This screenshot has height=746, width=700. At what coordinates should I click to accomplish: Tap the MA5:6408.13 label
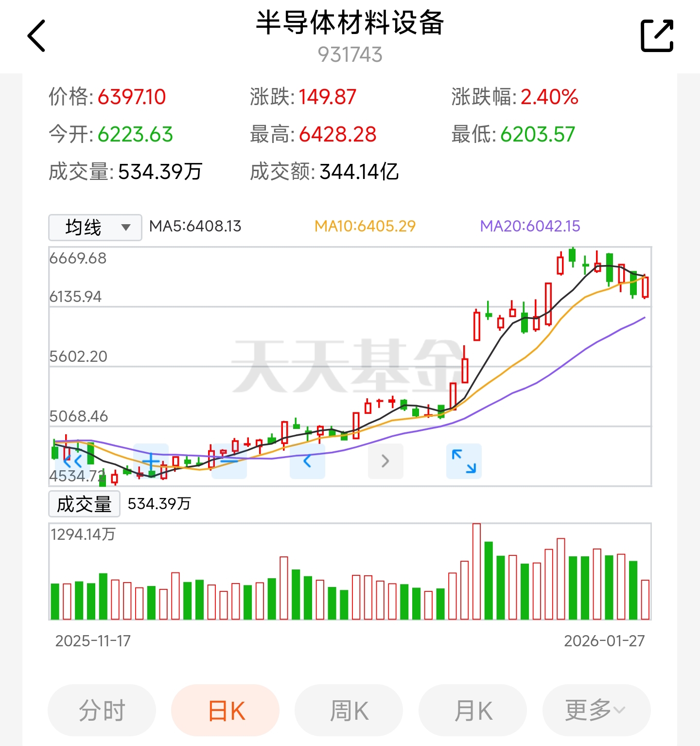click(195, 226)
